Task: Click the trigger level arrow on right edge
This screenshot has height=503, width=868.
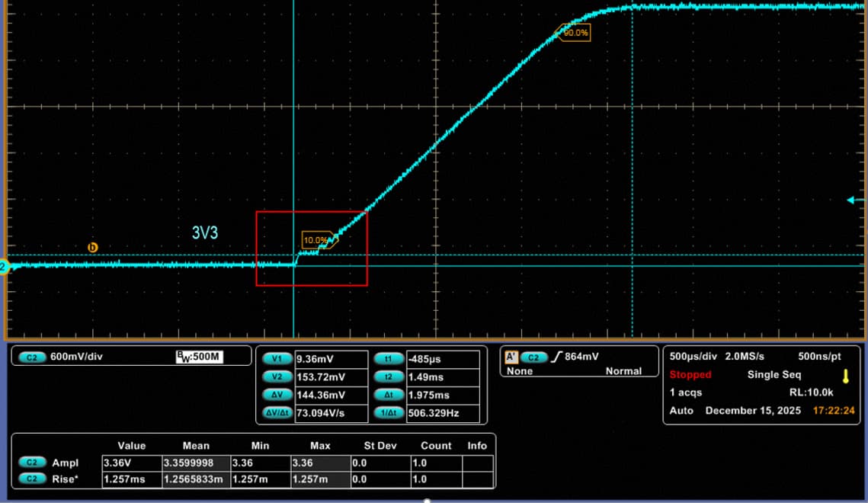Action: click(x=853, y=200)
